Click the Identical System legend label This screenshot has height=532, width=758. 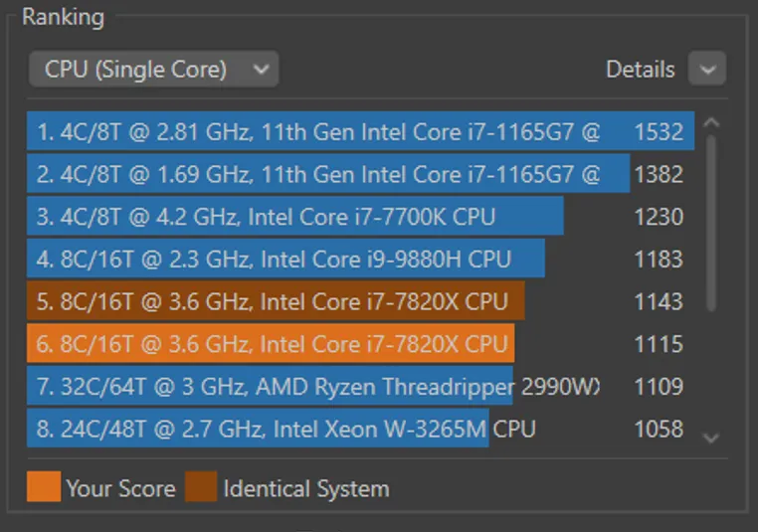(306, 489)
